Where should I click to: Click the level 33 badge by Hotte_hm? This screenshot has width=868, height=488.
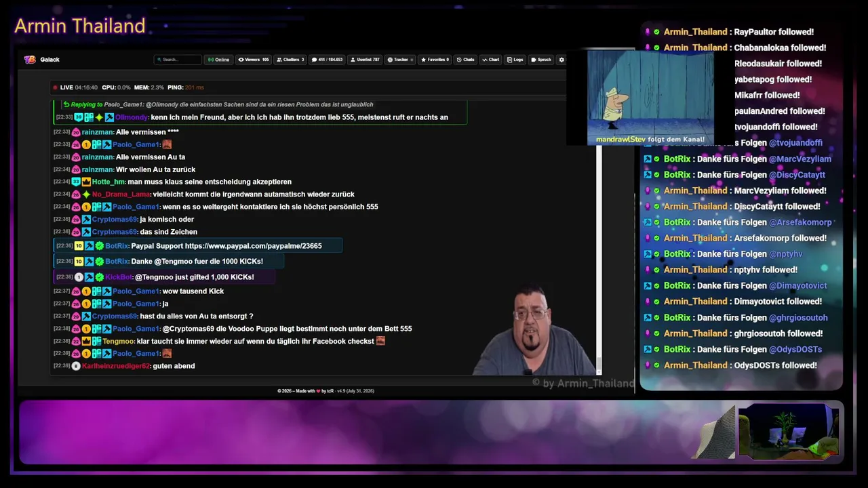tap(77, 182)
